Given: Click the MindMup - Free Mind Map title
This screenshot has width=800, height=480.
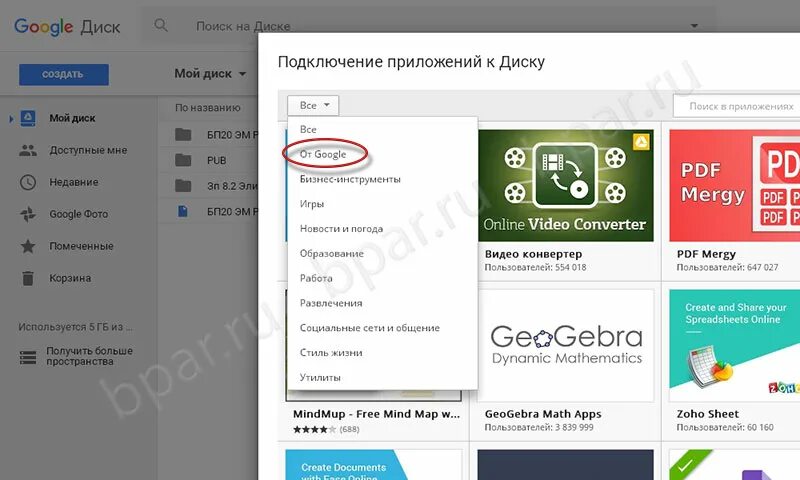Looking at the screenshot, I should (377, 414).
